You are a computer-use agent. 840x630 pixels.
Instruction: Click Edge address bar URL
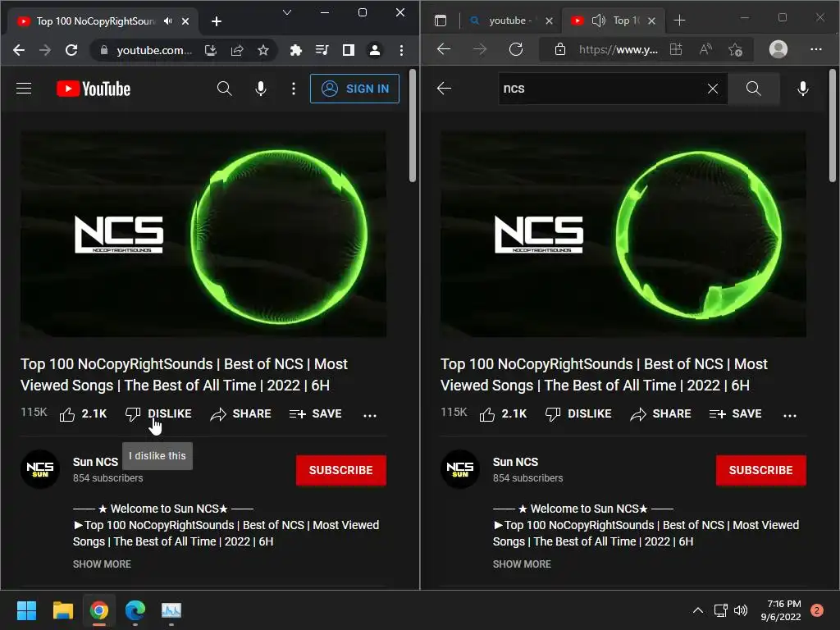(x=619, y=50)
